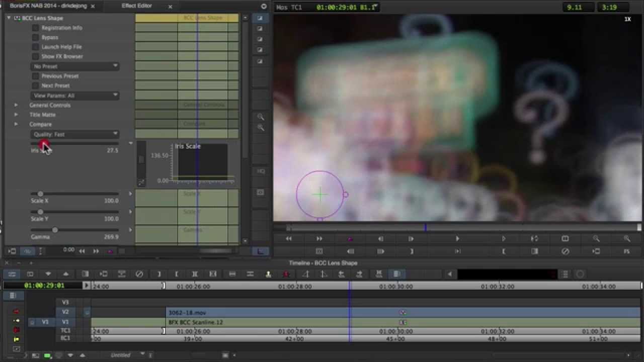Expand the General Controls group
Image resolution: width=644 pixels, height=362 pixels.
(x=16, y=105)
